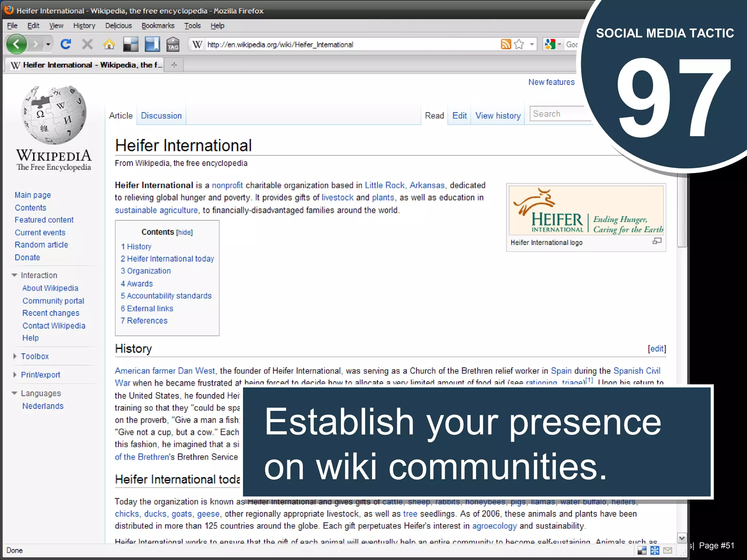Viewport: 747px width, 560px height.
Task: Click the Donate sidebar link
Action: pos(27,257)
